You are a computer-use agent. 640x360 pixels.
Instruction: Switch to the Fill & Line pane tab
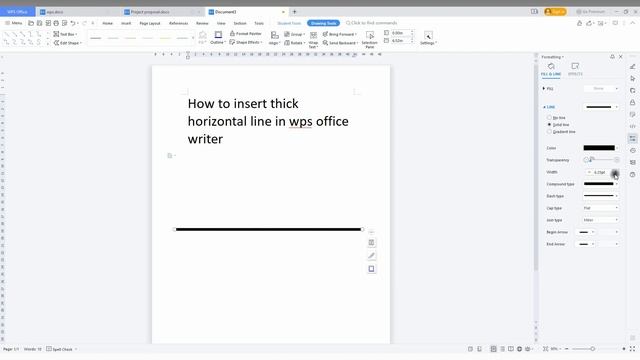click(x=551, y=69)
